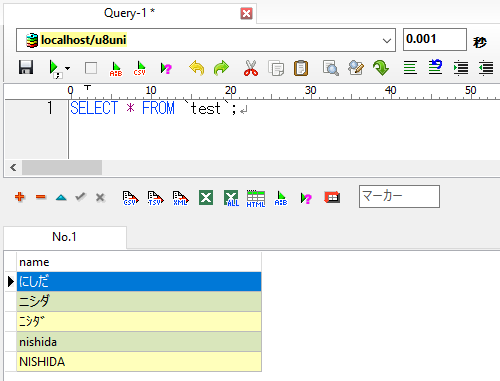500x381 pixels.
Task: Click the red grid table icon
Action: pos(332,197)
